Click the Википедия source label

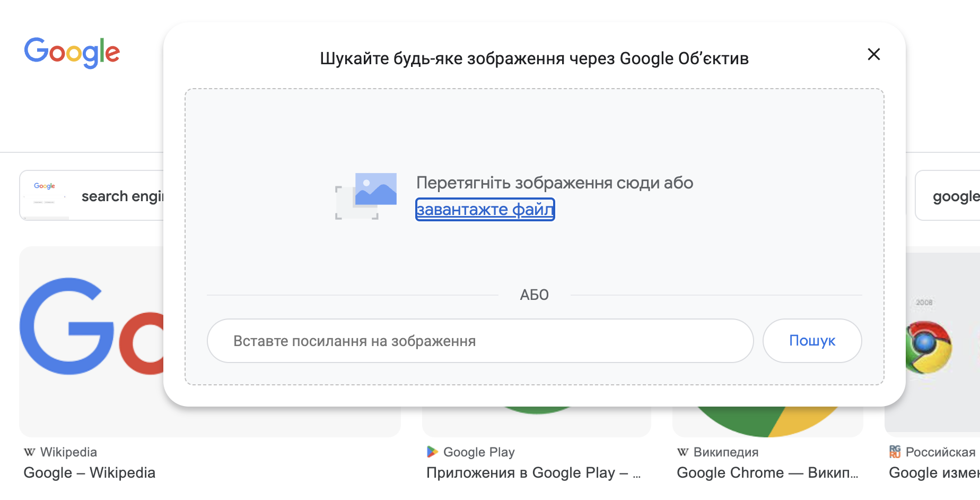tap(726, 452)
